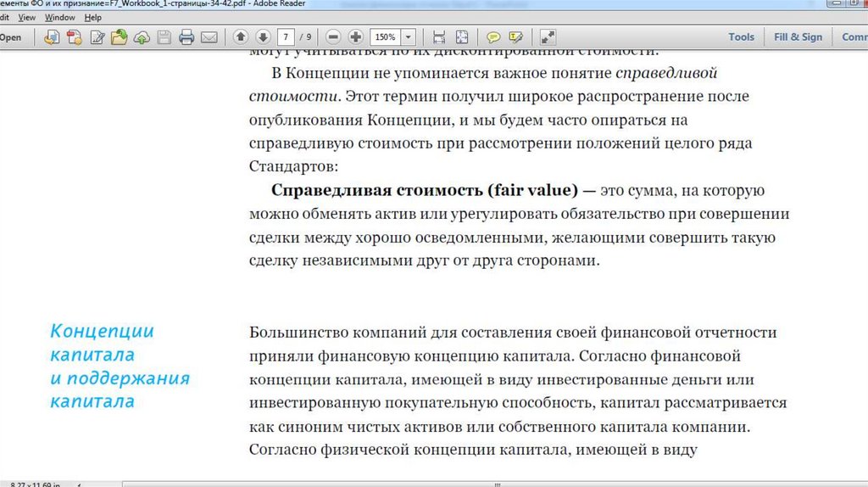
Task: Open the Tools pane
Action: coord(741,37)
